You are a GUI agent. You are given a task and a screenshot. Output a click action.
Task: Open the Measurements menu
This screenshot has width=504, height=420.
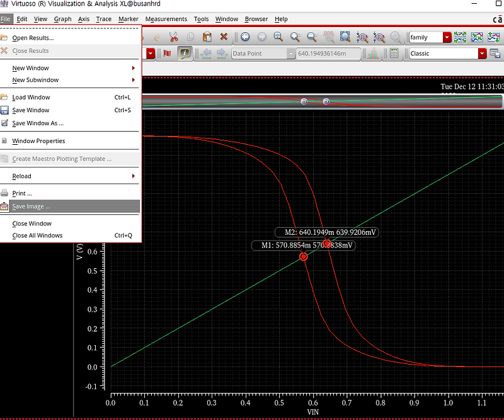click(x=166, y=20)
